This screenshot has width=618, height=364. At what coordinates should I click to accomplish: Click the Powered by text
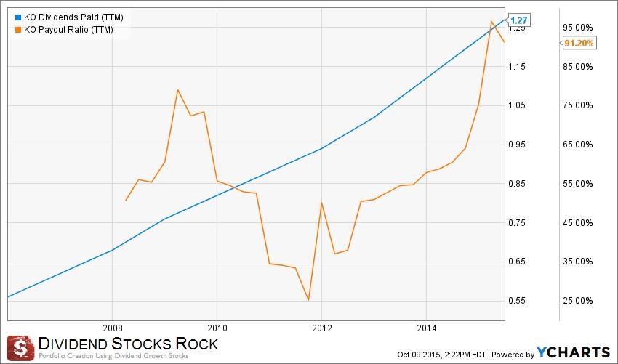(512, 354)
